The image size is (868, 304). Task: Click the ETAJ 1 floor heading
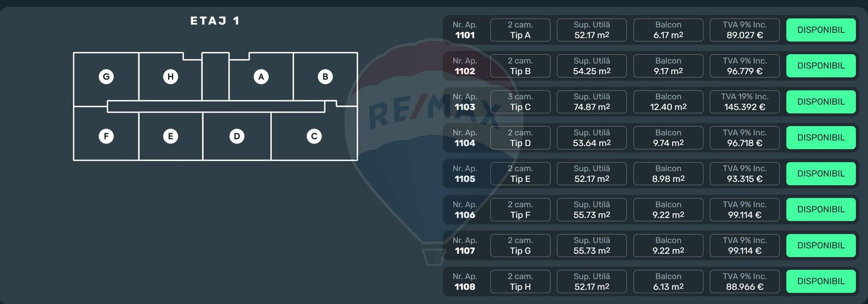click(x=215, y=21)
